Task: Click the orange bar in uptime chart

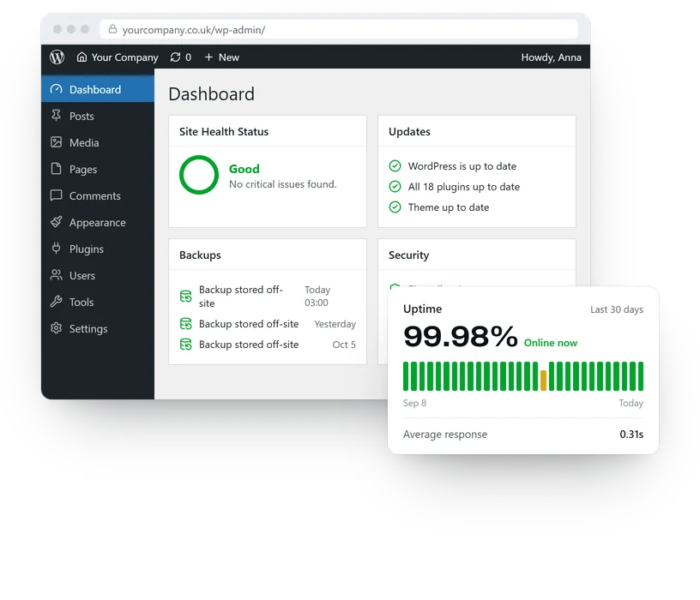Action: pos(543,381)
